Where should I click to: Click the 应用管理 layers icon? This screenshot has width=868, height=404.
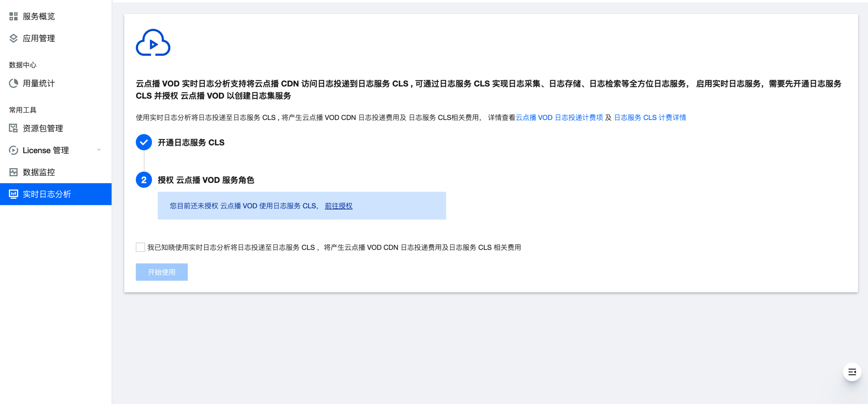pos(13,38)
